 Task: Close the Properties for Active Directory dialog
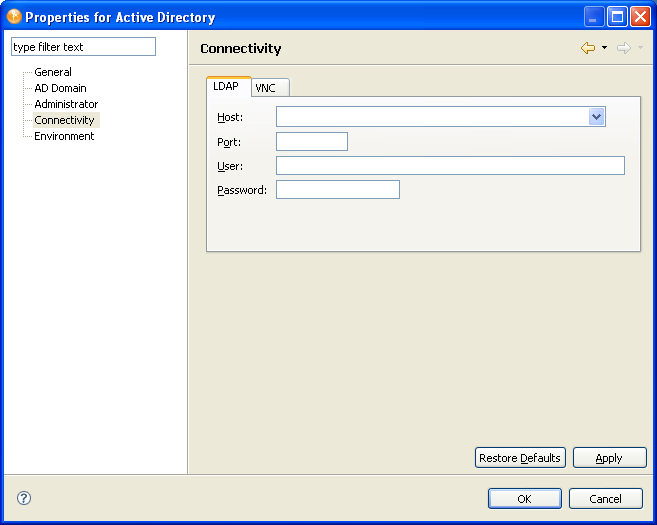(x=641, y=17)
